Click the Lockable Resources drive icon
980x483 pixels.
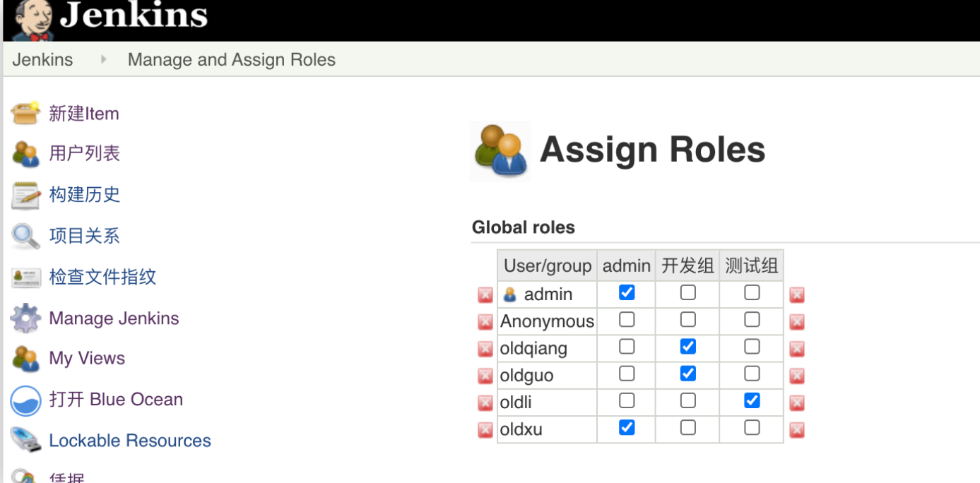(x=26, y=441)
